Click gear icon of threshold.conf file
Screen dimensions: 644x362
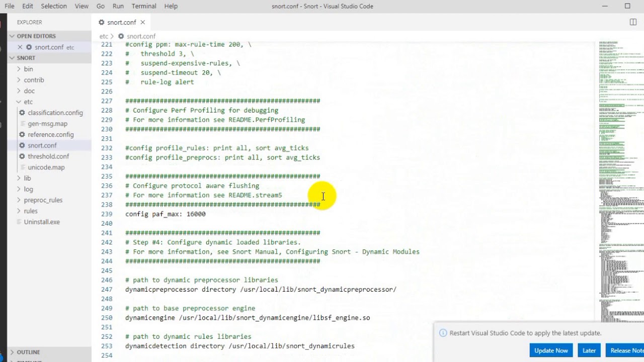22,156
